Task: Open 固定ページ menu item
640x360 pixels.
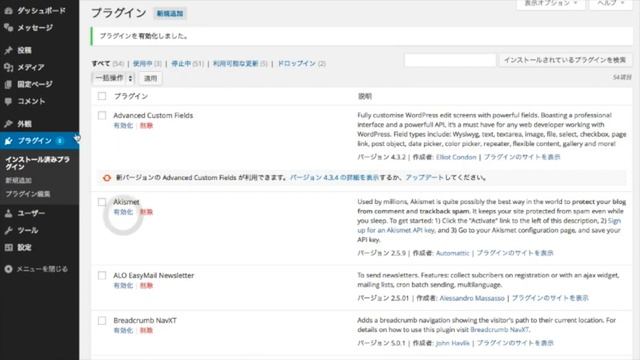Action: [x=35, y=84]
